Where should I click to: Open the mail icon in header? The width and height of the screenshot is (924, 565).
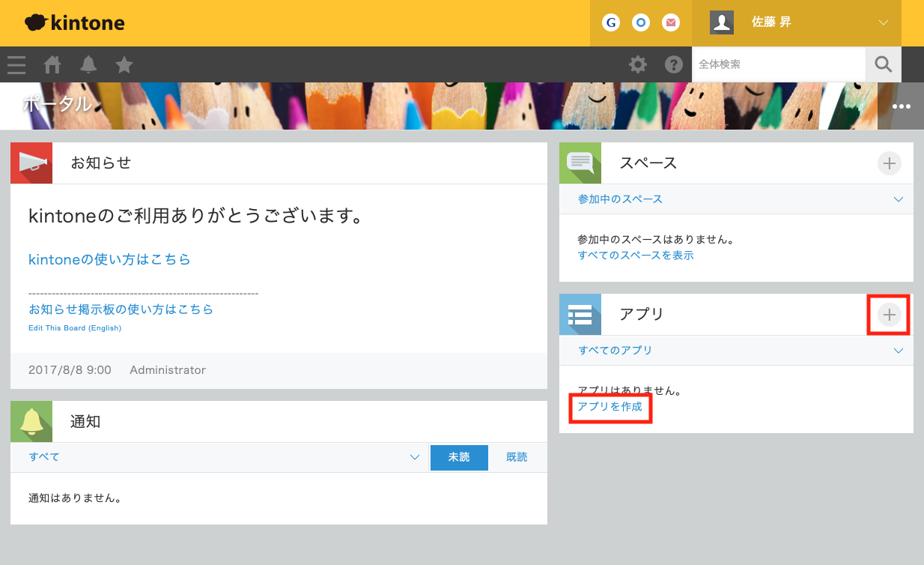pyautogui.click(x=671, y=22)
